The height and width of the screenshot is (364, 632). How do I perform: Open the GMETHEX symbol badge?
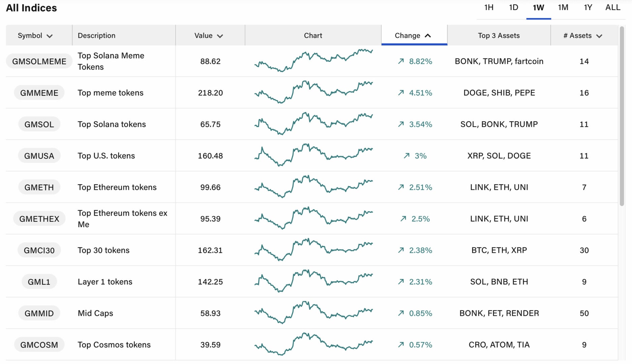39,219
